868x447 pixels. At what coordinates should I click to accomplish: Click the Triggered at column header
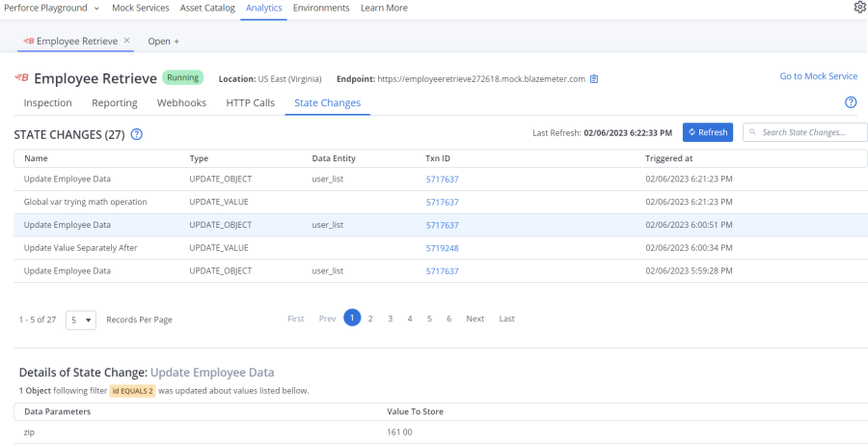(x=668, y=158)
